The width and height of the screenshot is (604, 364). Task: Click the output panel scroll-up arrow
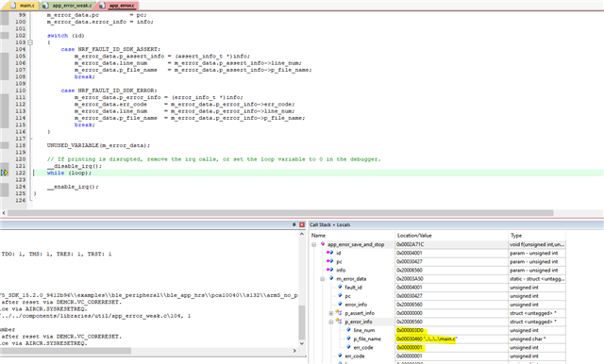point(302,234)
